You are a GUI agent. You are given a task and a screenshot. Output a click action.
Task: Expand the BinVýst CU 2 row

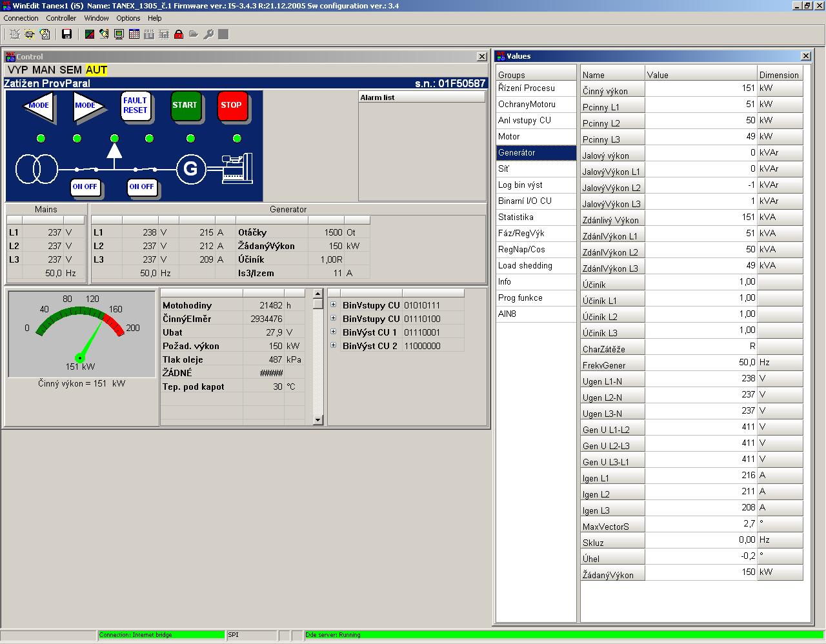click(x=334, y=346)
